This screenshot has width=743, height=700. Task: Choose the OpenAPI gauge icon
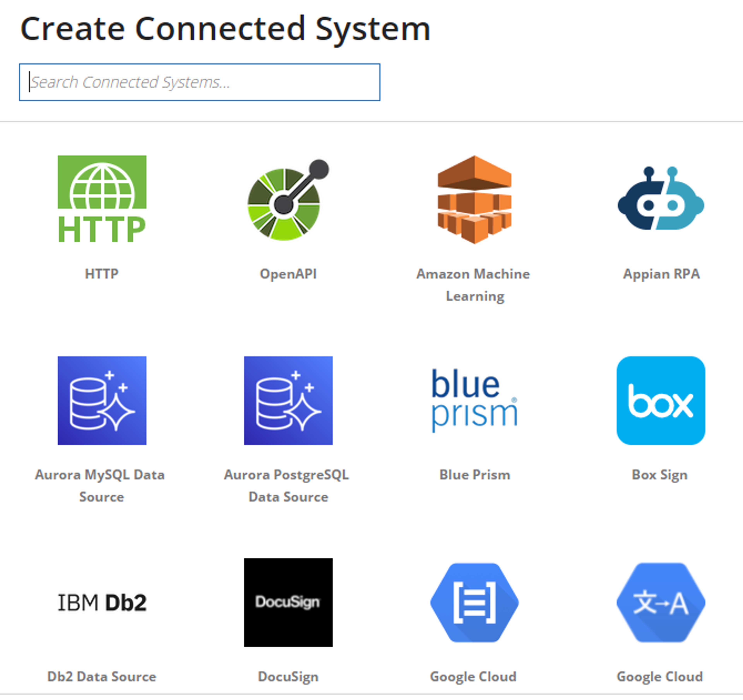(288, 200)
